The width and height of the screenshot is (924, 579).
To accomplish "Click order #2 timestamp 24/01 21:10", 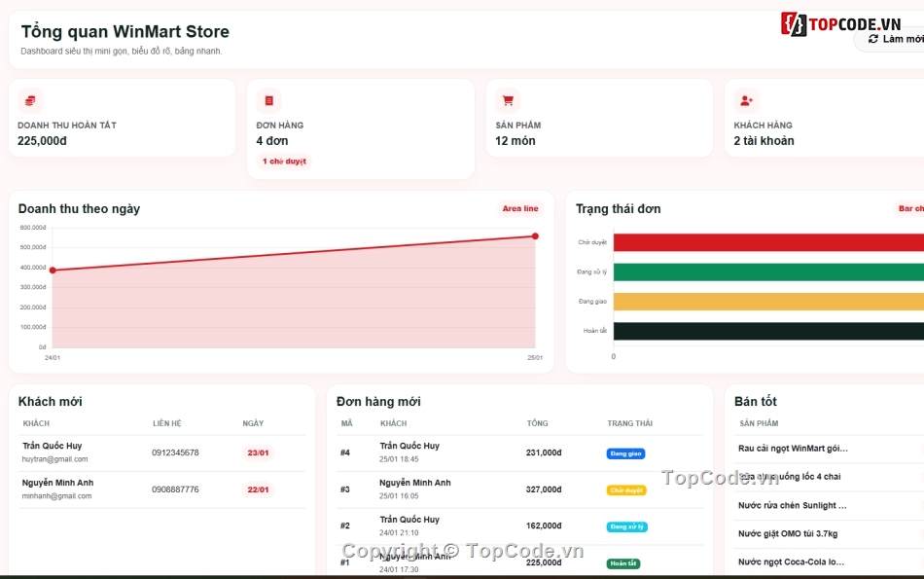I will 399,532.
